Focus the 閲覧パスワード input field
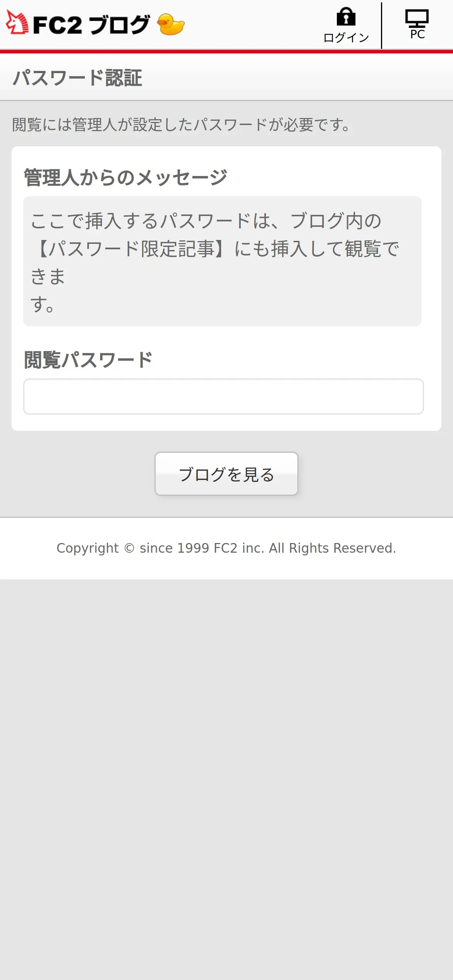Viewport: 453px width, 980px height. pos(223,396)
